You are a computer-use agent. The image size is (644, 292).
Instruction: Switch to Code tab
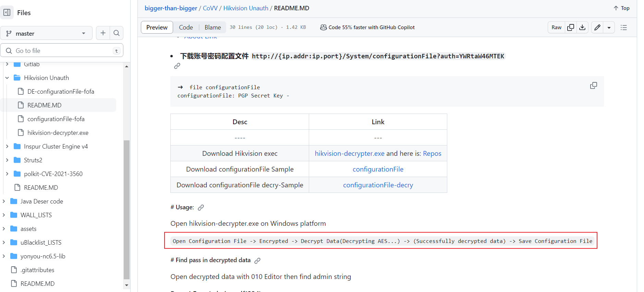(x=186, y=27)
